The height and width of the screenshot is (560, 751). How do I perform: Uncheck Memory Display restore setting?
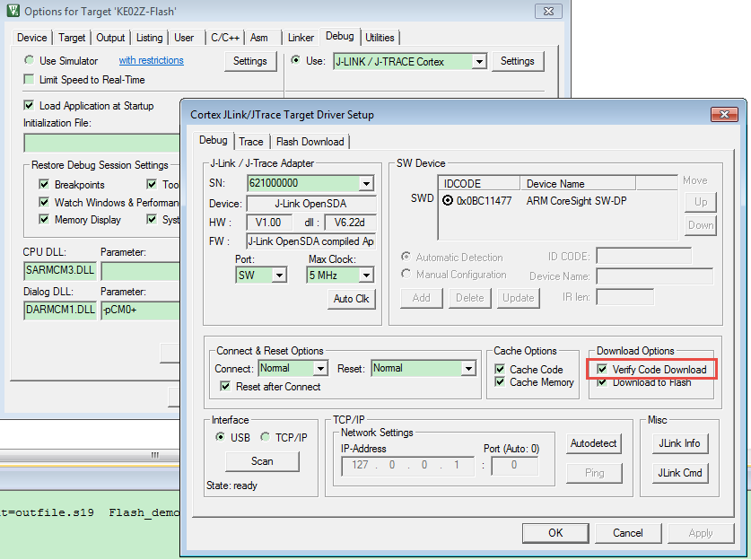(44, 219)
